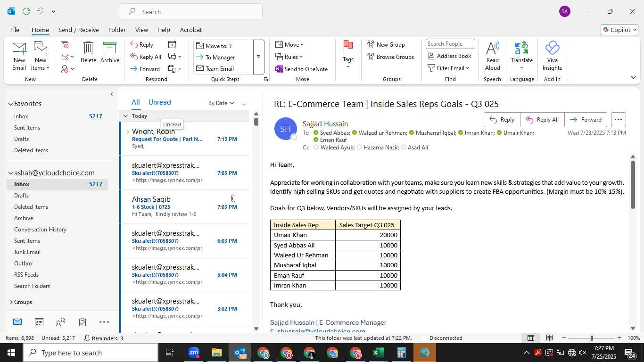Image resolution: width=644 pixels, height=362 pixels.
Task: Open the By Date sort dropdown
Action: click(221, 103)
